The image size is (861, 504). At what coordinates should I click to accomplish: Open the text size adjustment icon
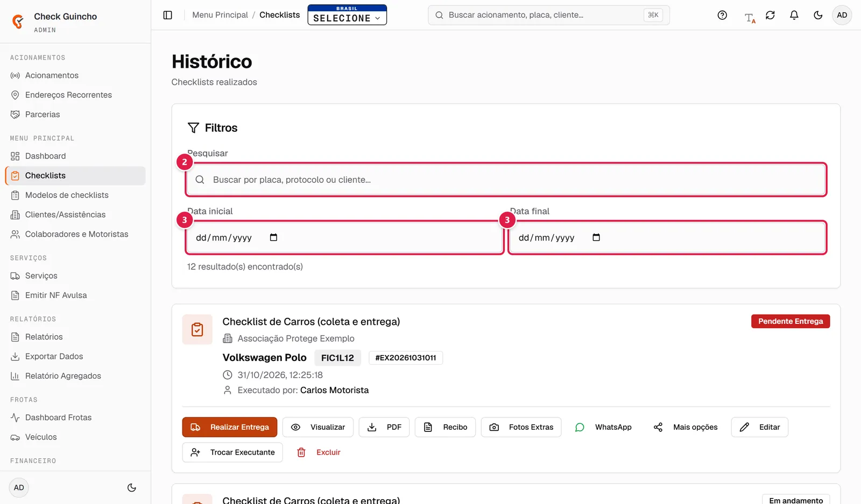click(x=750, y=18)
